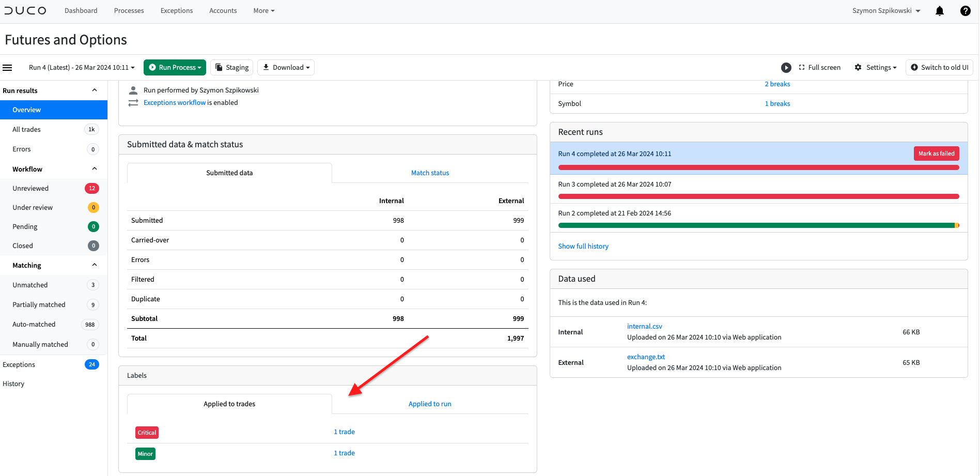The image size is (980, 476).
Task: Open the Run 4 (Latest) run selector
Action: (x=82, y=68)
